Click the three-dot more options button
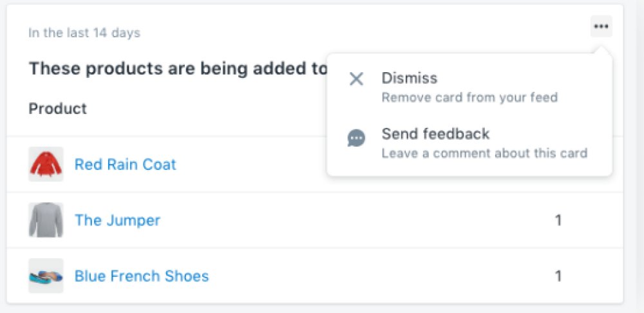 [x=601, y=26]
